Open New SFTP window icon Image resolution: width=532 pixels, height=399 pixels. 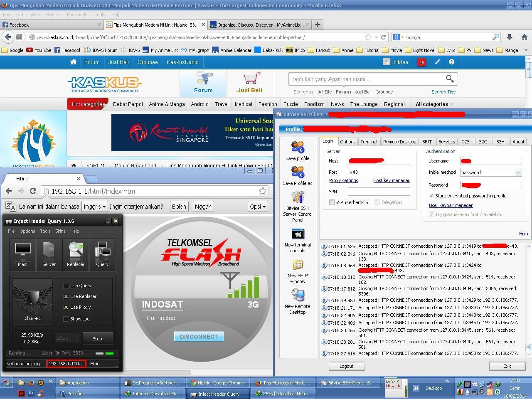pos(298,265)
